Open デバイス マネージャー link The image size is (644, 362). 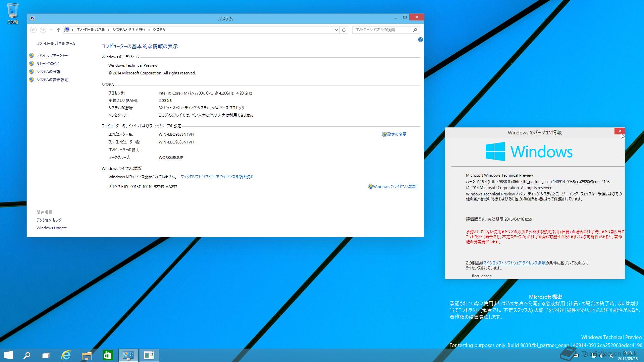52,56
